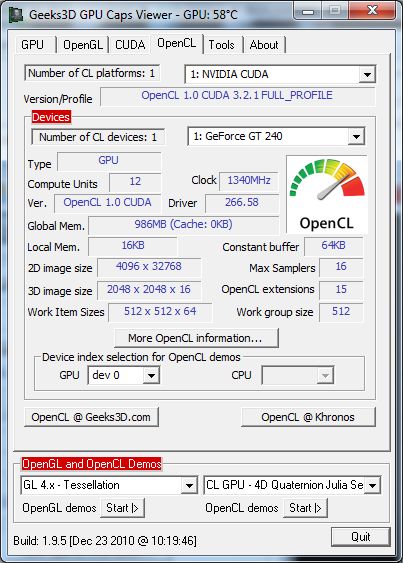This screenshot has width=403, height=563.
Task: Click Work group size value 512
Action: (341, 312)
